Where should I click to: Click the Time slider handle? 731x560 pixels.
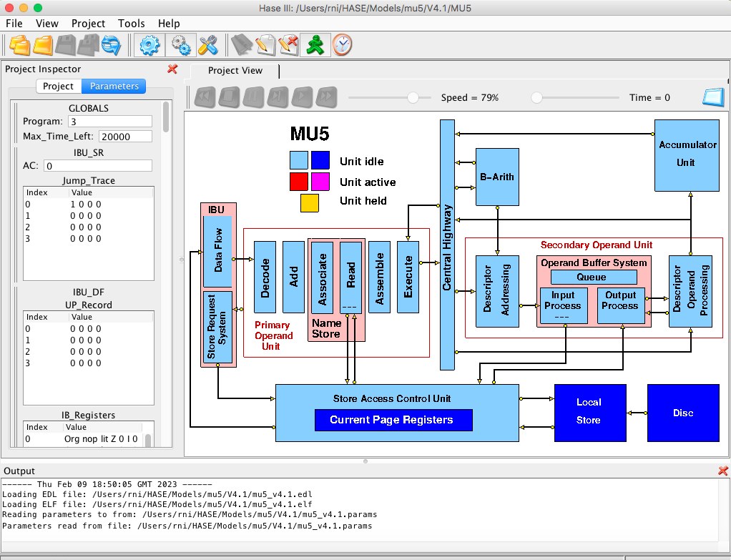click(x=536, y=97)
